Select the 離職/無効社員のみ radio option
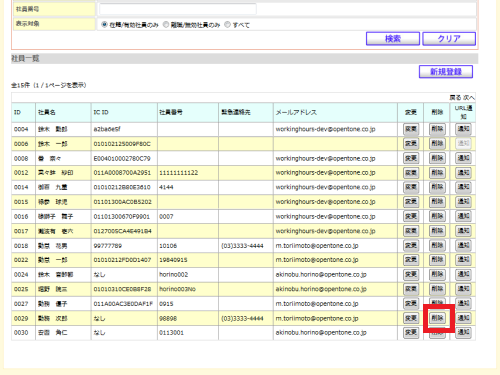The image size is (500, 375). 166,25
